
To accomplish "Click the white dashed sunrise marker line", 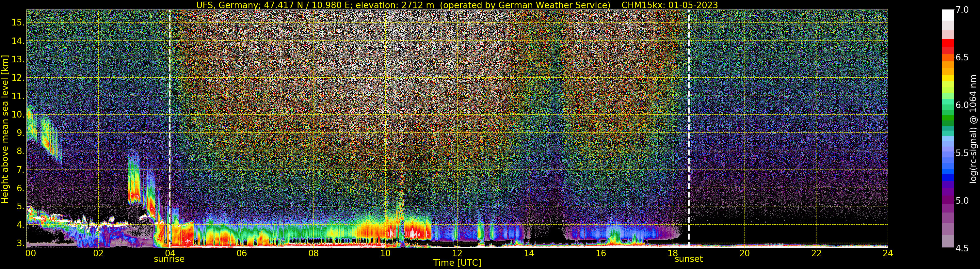I will [169, 128].
